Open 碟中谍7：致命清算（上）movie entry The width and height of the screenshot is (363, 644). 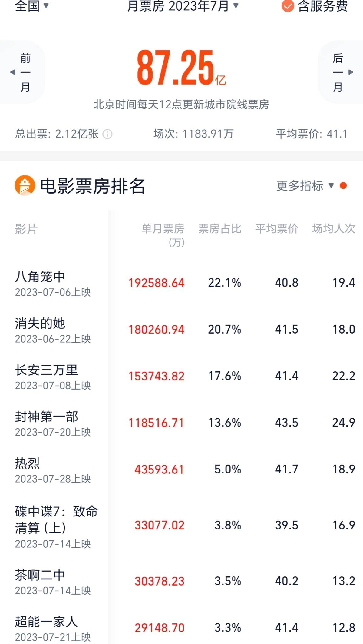pyautogui.click(x=56, y=519)
